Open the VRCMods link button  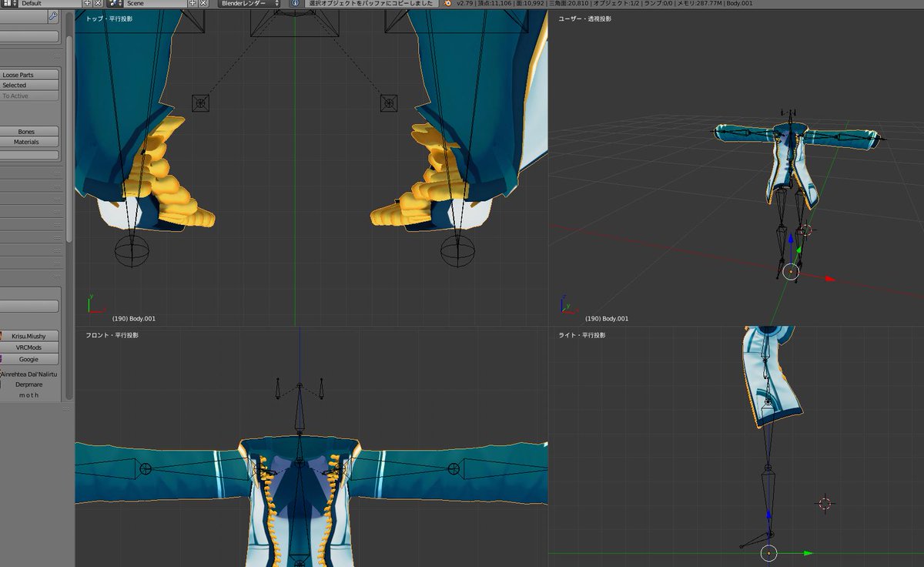(30, 347)
